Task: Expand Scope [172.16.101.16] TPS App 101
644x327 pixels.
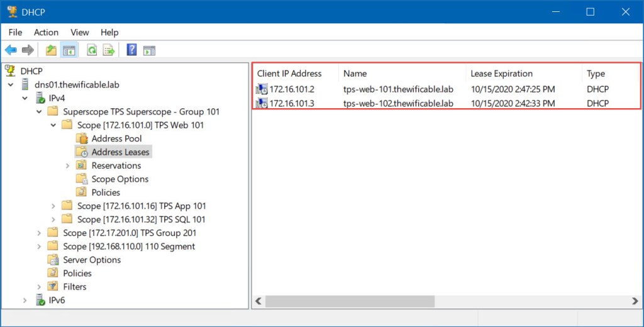Action: 53,206
